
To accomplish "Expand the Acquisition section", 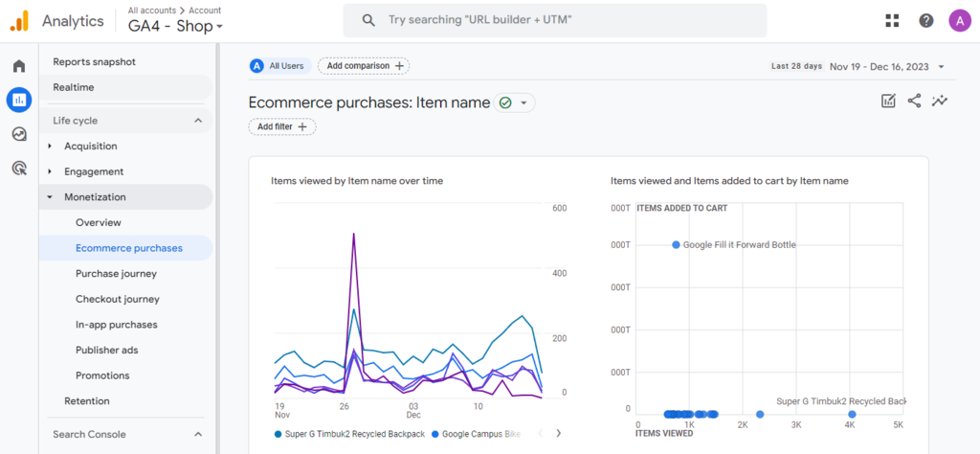I will 90,147.
